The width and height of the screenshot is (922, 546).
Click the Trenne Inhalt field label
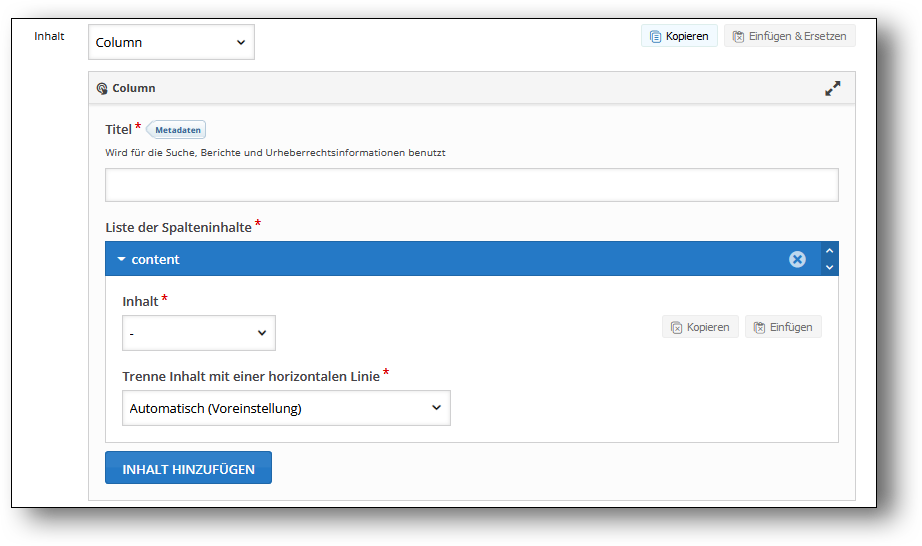(250, 376)
